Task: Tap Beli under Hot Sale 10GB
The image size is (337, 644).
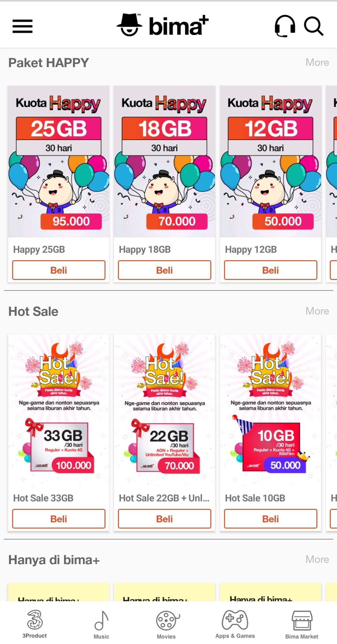Action: click(271, 519)
